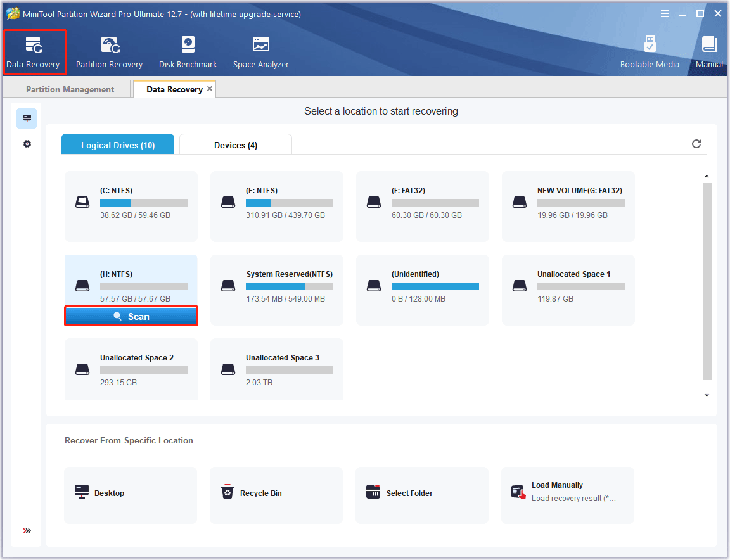The height and width of the screenshot is (560, 730).
Task: Select Unallocated Space 2 drive icon
Action: click(x=82, y=369)
